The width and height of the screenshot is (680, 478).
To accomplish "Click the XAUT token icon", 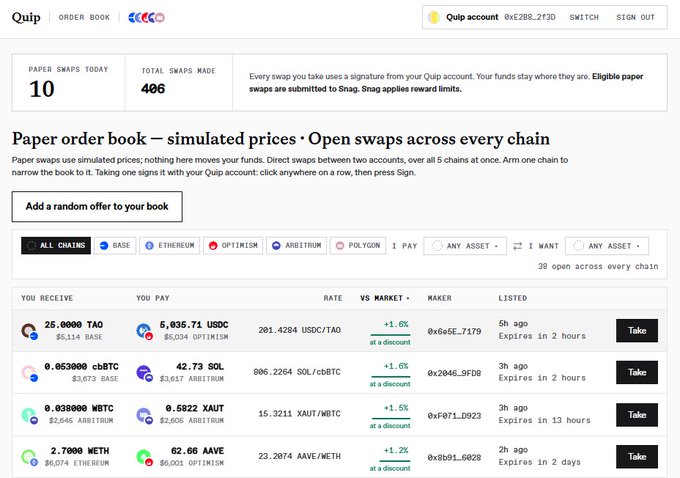I will (143, 415).
